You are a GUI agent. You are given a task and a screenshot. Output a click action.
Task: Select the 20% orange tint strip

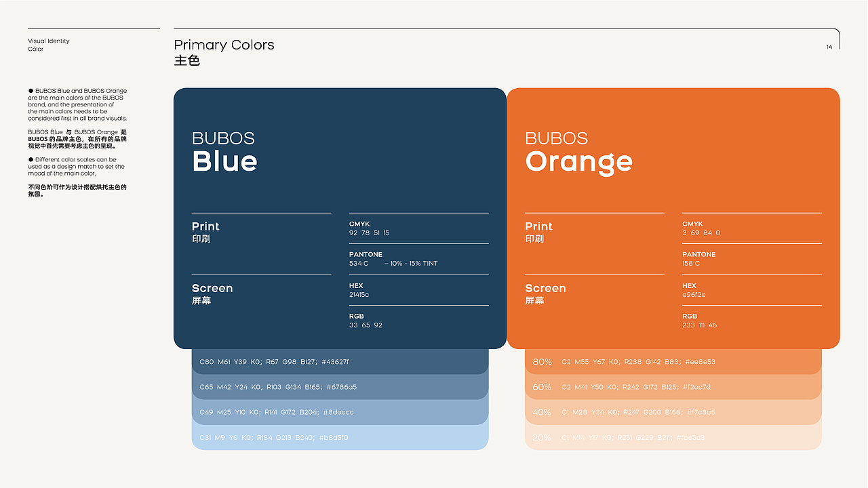point(673,438)
